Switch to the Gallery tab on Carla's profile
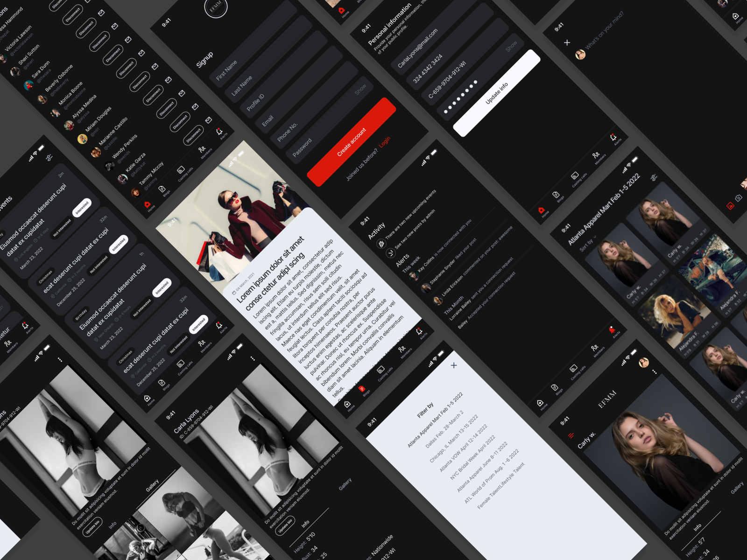Image resolution: width=747 pixels, height=560 pixels. pos(345,484)
